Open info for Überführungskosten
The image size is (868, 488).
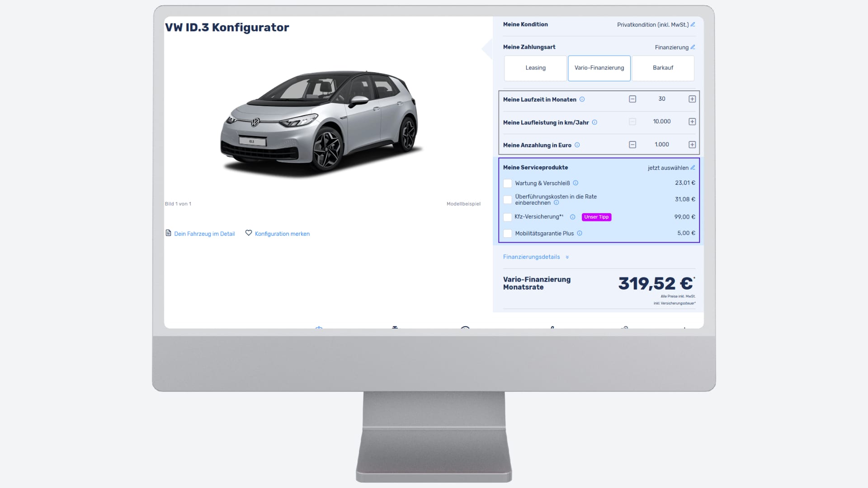[557, 203]
